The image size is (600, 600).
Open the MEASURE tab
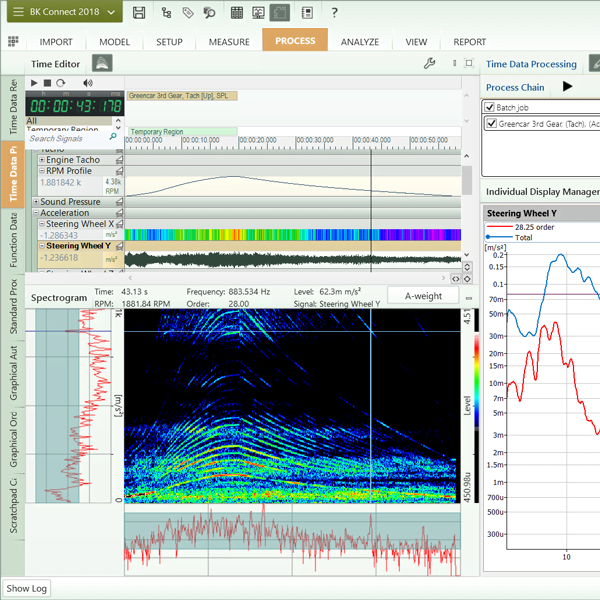tap(229, 42)
